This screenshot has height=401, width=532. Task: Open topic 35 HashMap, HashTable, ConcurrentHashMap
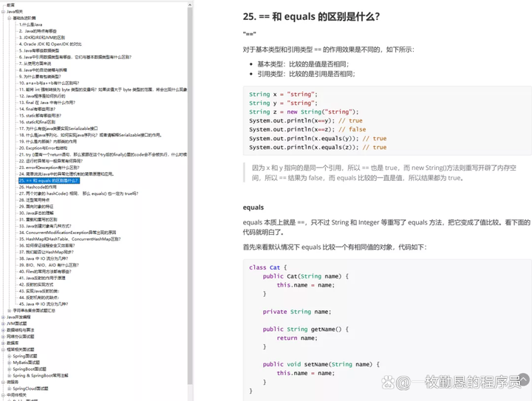(70, 239)
